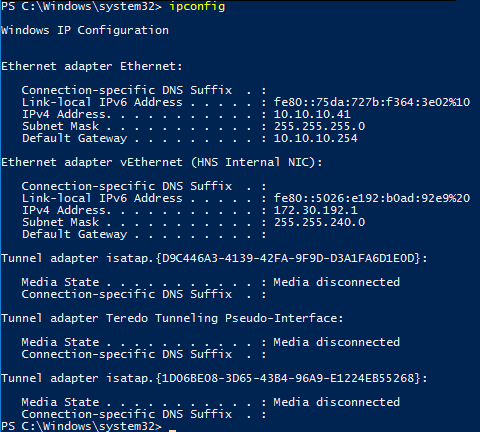Image resolution: width=480 pixels, height=432 pixels.
Task: Click the IPv4 address 172.30.192.1
Action: [315, 210]
